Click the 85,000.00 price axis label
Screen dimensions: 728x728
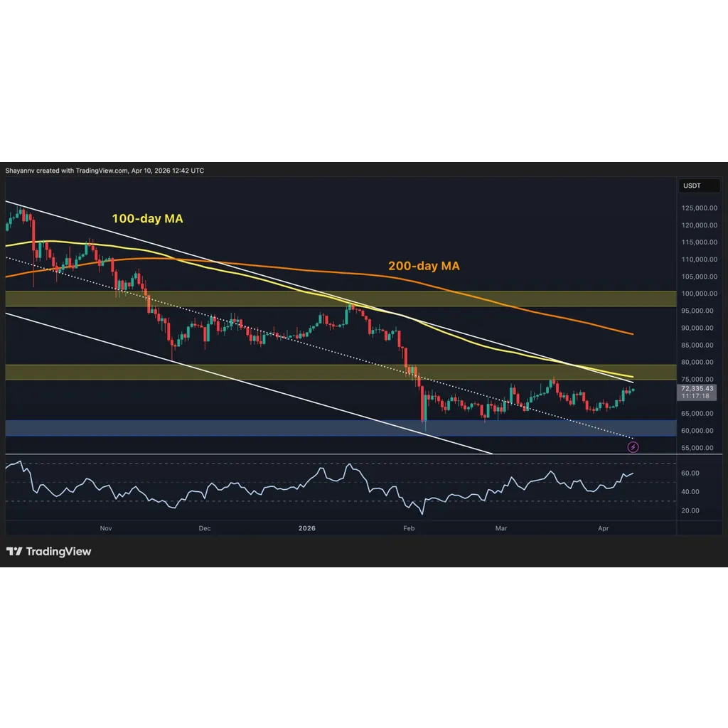click(697, 345)
